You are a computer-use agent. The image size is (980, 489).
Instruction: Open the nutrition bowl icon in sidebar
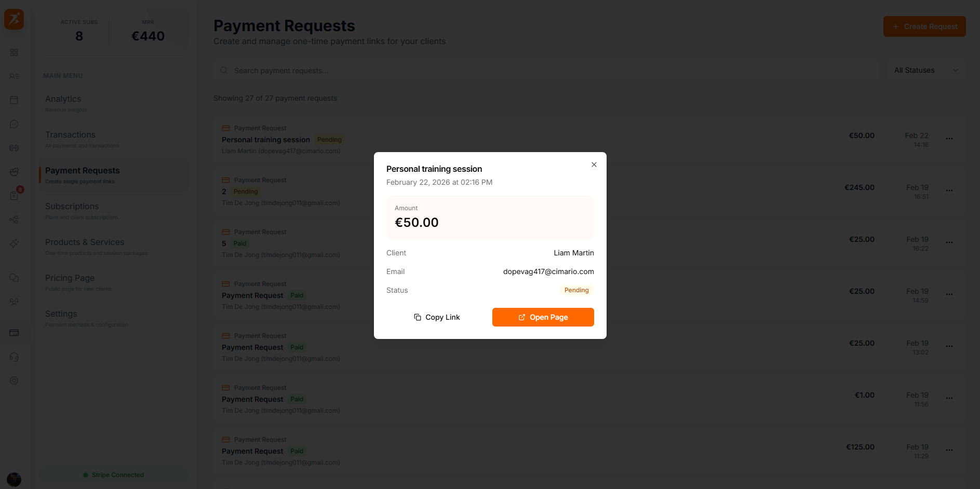click(14, 171)
